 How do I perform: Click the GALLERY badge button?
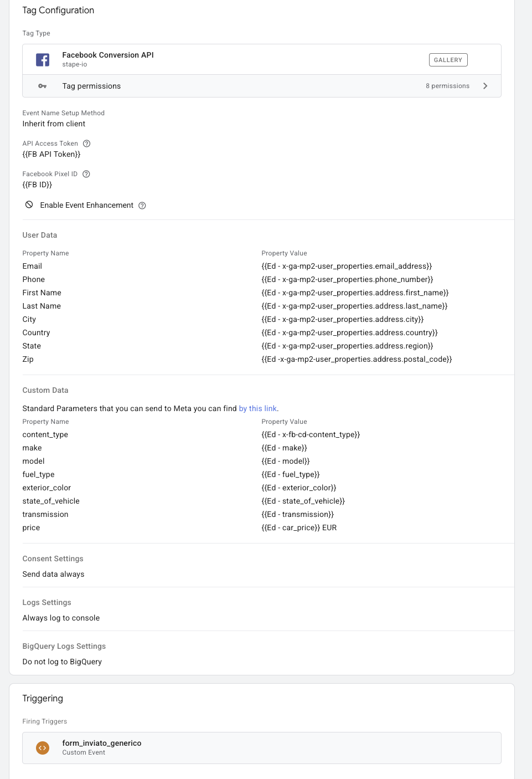click(x=448, y=60)
